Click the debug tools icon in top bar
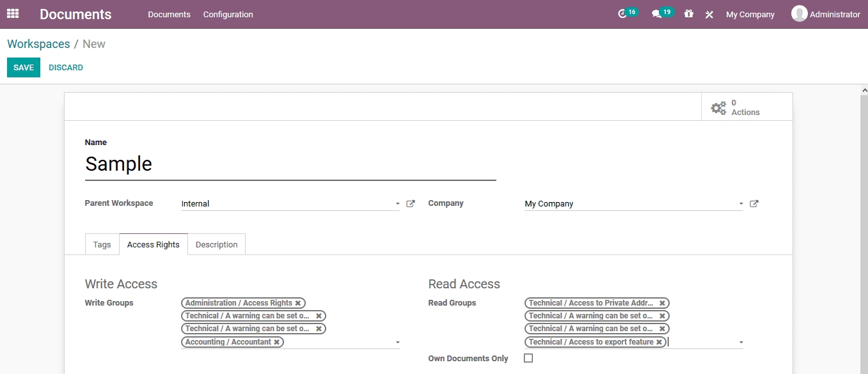The image size is (868, 374). 709,14
